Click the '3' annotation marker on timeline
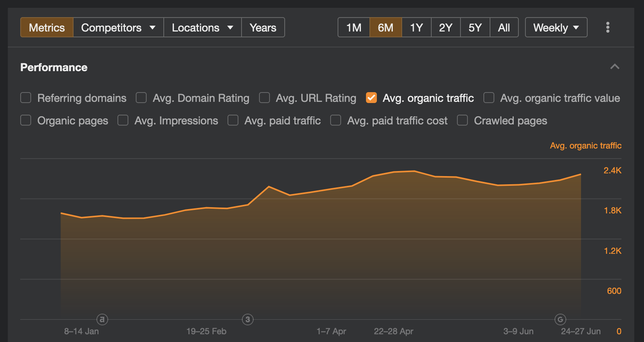 pos(248,319)
